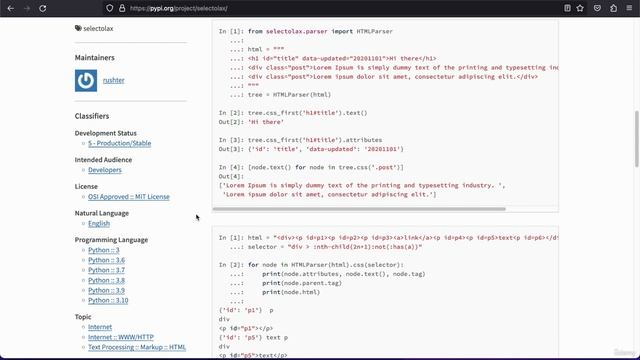Click the Development Status label

pyautogui.click(x=105, y=133)
